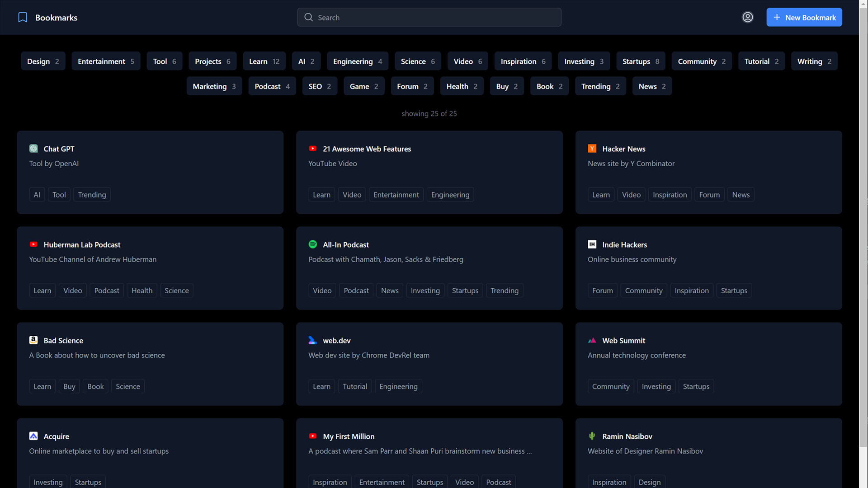Open the Chat GPT bookmark title

coord(59,149)
